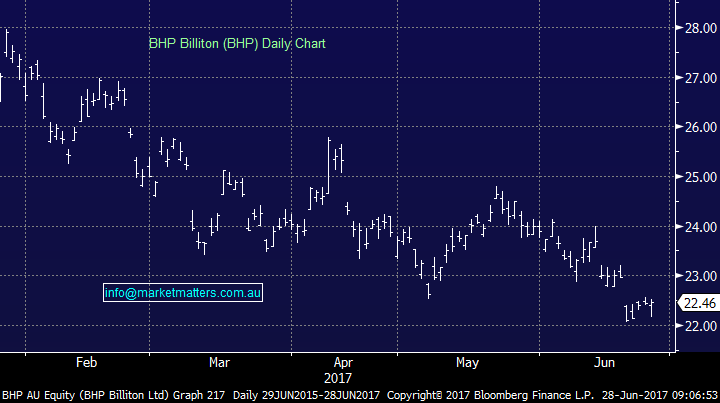Screen dimensions: 720x403
Task: Click the 28.00 price axis label
Action: (x=701, y=28)
